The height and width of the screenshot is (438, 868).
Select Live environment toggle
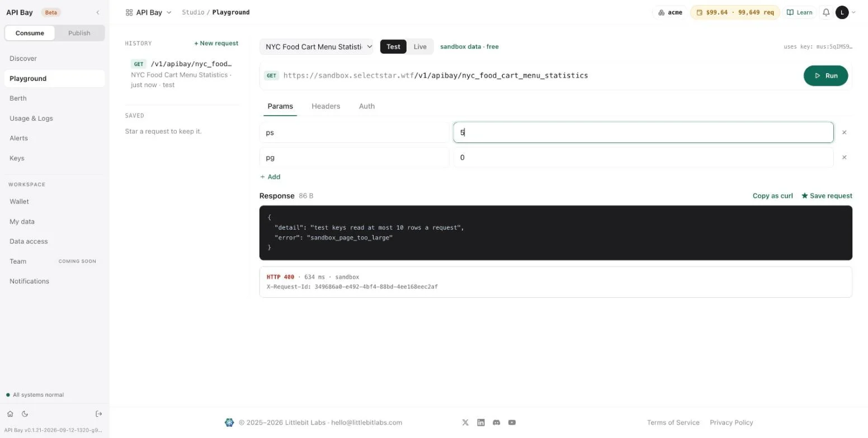(x=420, y=46)
